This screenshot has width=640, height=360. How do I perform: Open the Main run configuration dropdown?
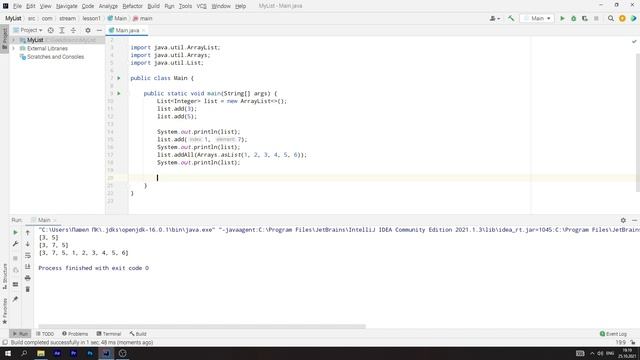pos(537,18)
